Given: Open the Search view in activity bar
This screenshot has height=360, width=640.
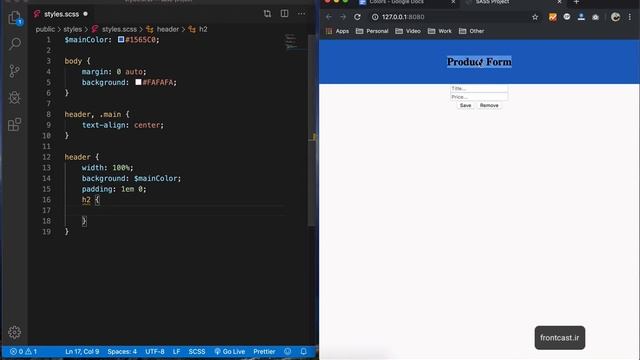Looking at the screenshot, I should click(x=15, y=44).
